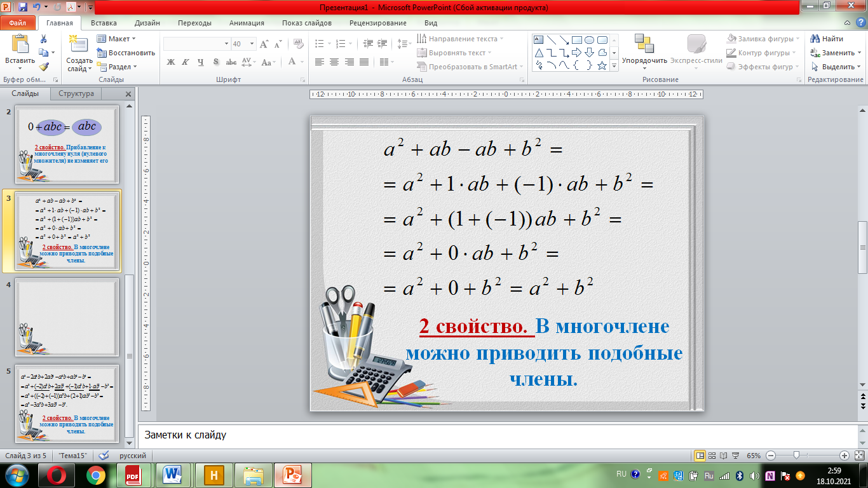
Task: Open the Вставка ribbon tab
Action: click(x=104, y=23)
